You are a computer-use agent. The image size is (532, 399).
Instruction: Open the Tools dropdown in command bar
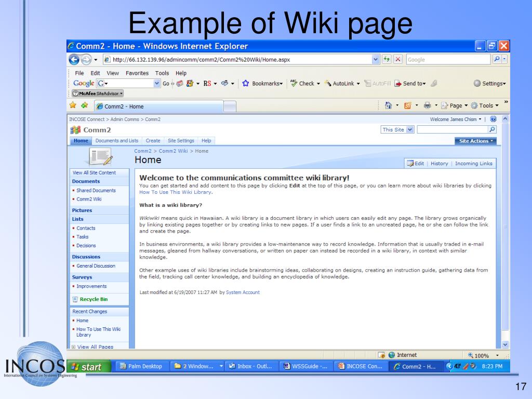pyautogui.click(x=485, y=105)
